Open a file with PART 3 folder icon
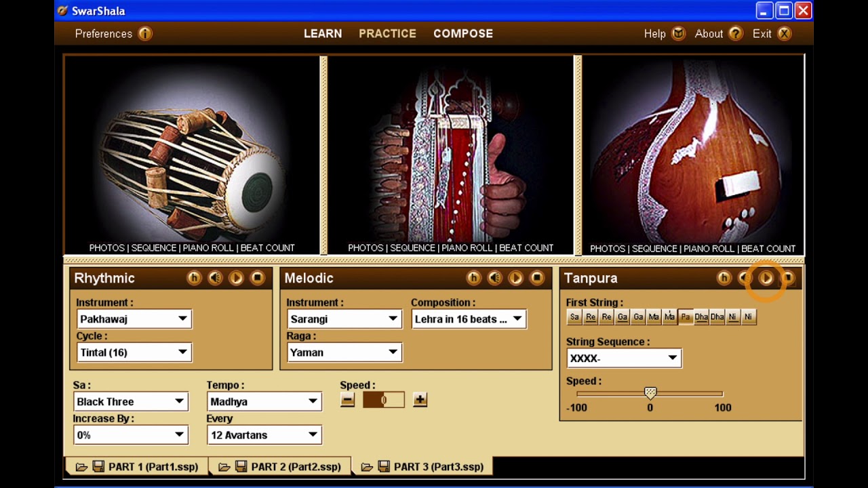This screenshot has width=868, height=488. tap(367, 467)
